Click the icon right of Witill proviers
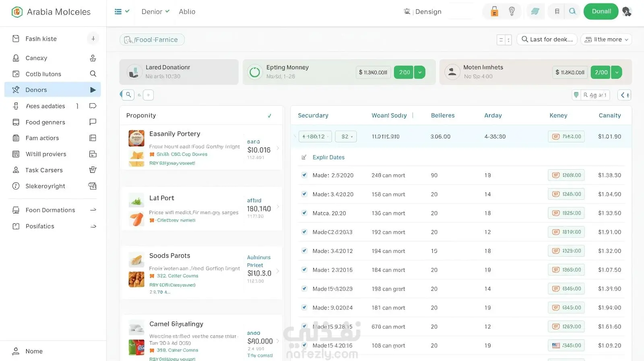The image size is (644, 361). (93, 154)
